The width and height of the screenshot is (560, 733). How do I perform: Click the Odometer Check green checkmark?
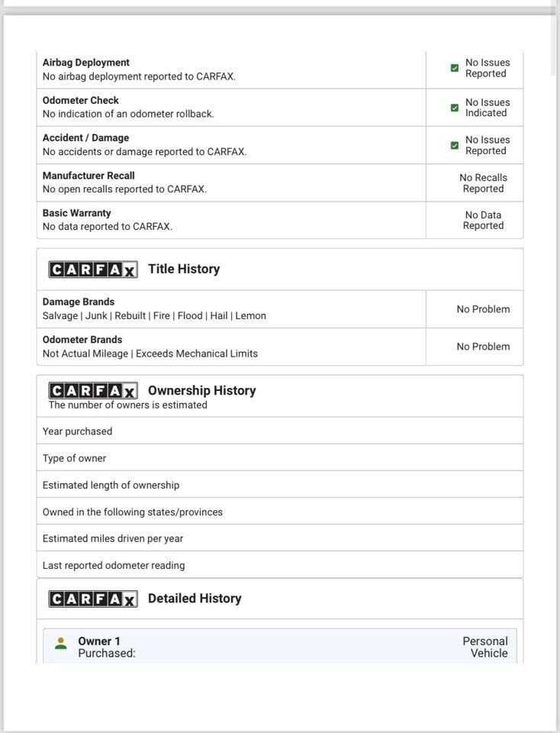point(455,108)
